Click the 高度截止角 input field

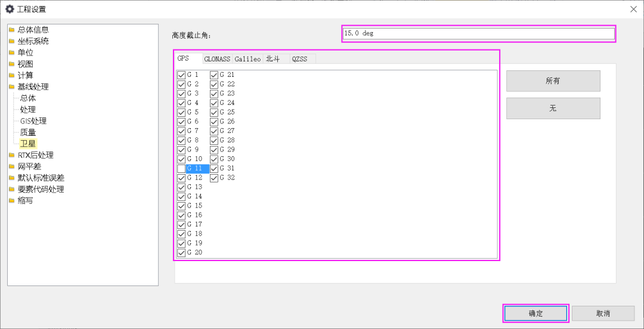click(478, 34)
